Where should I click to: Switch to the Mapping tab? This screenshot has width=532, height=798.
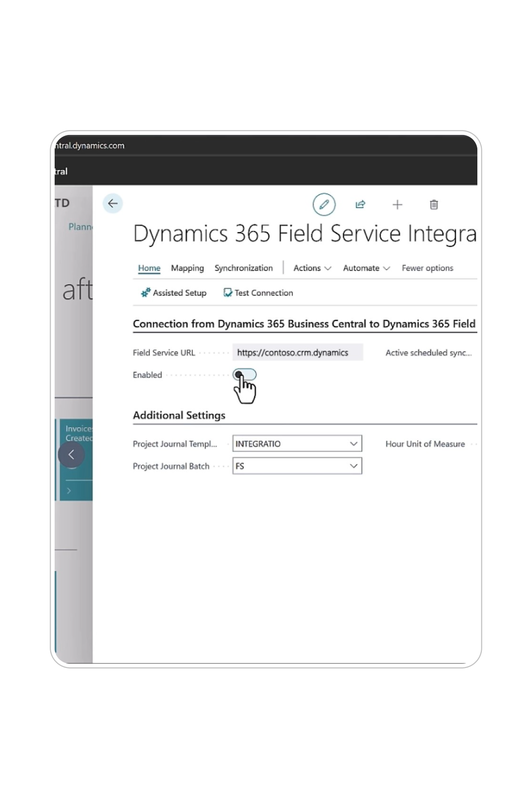point(187,268)
